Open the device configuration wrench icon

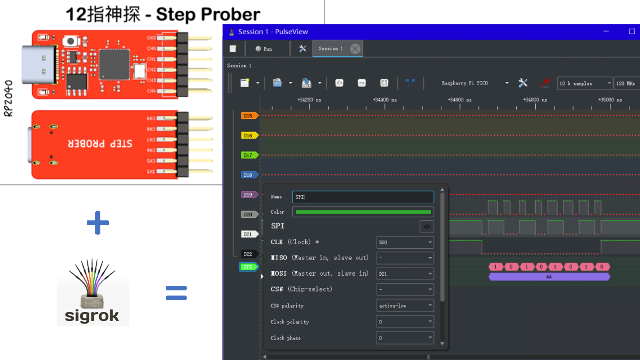(522, 83)
